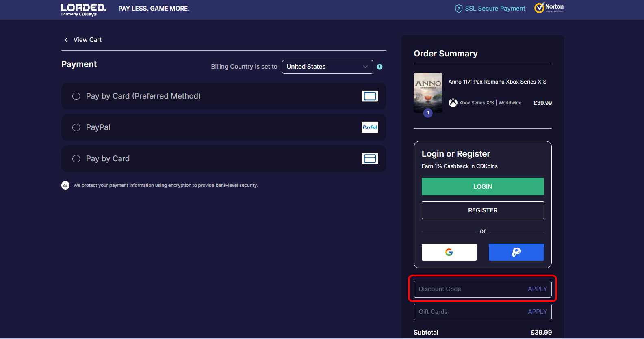Apply the discount code

537,289
